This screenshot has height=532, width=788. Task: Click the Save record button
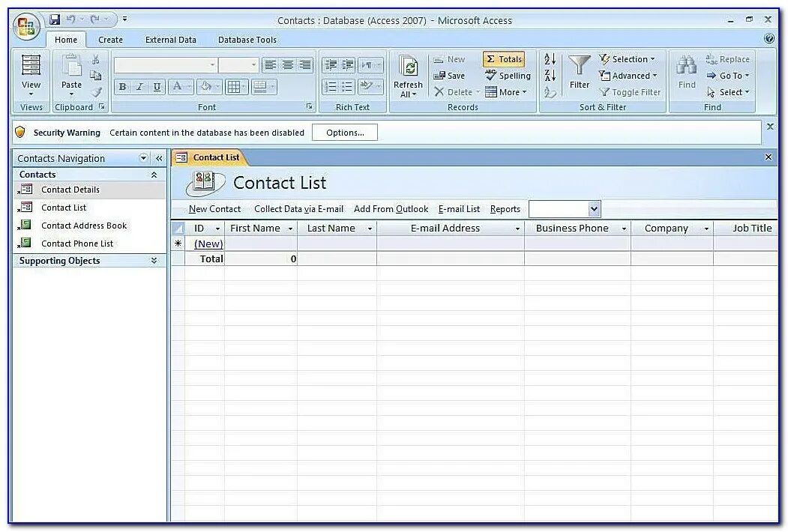449,76
